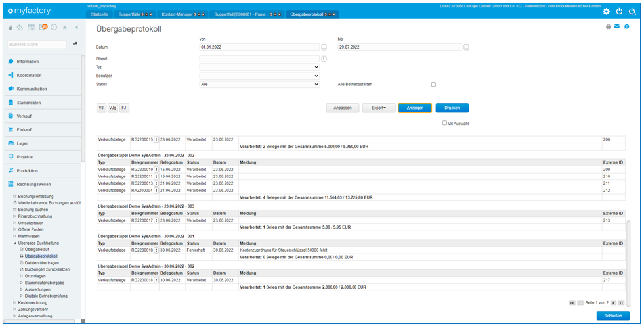Click the Drucken button

click(x=452, y=108)
